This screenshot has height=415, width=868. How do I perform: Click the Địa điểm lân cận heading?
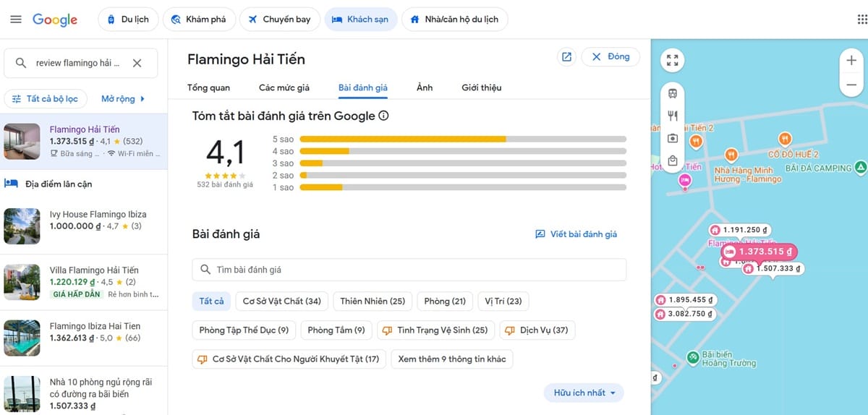(x=59, y=184)
